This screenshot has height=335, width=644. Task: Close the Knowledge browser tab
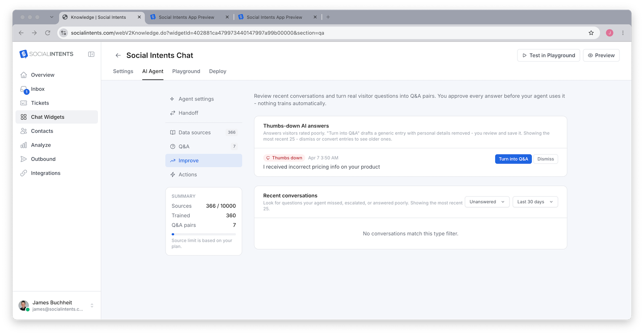click(x=139, y=17)
